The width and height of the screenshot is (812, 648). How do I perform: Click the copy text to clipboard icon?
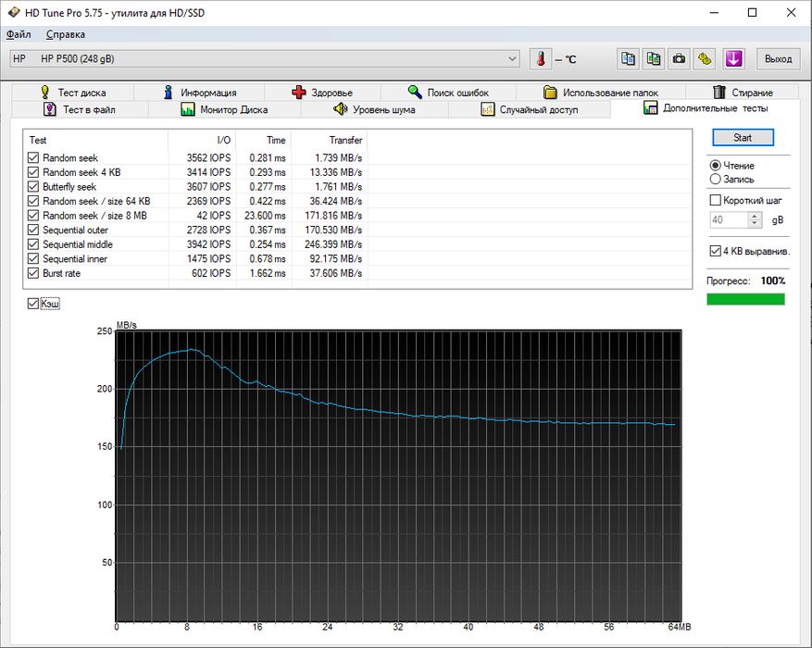628,59
